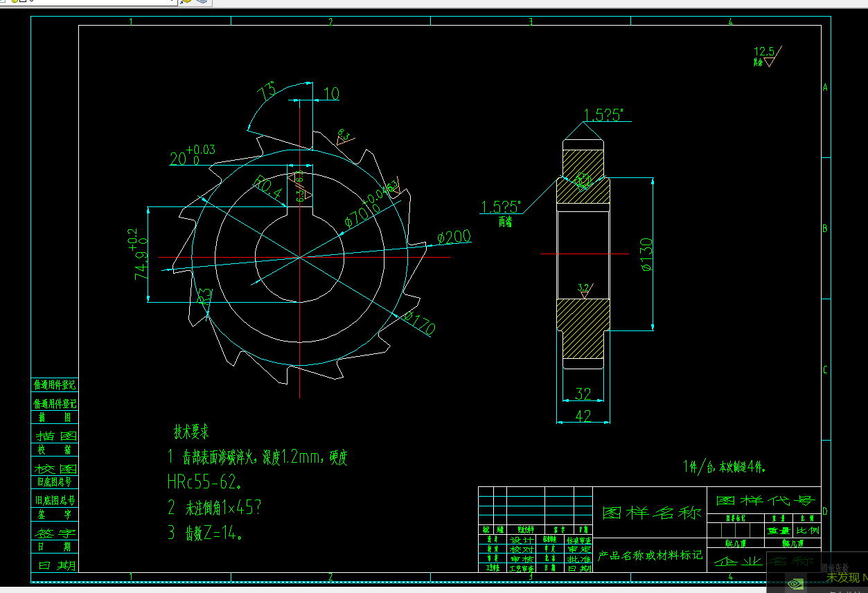The width and height of the screenshot is (868, 593).
Task: Click the '未发现' notification text
Action: 842,578
